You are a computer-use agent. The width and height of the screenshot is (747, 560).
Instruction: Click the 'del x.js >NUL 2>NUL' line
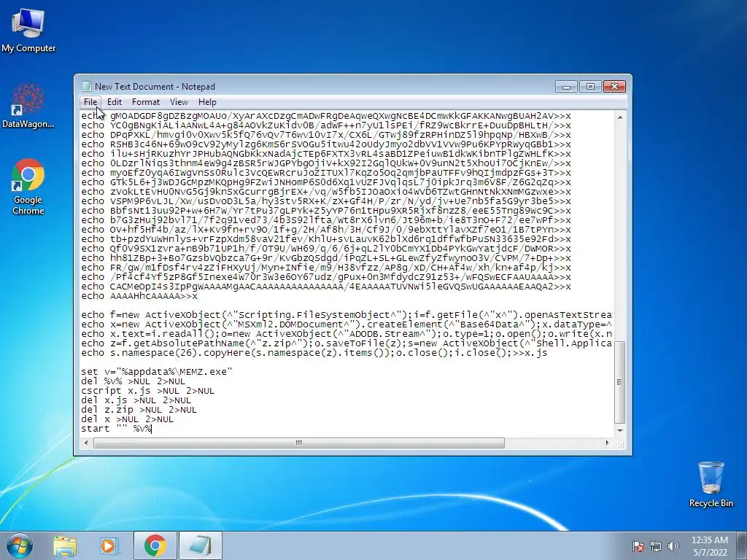tap(136, 400)
